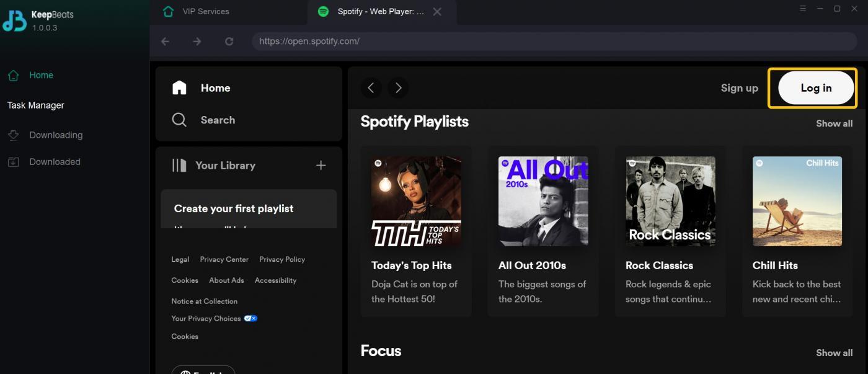Open the Rock Classics playlist thumbnail
868x374 pixels.
[670, 201]
